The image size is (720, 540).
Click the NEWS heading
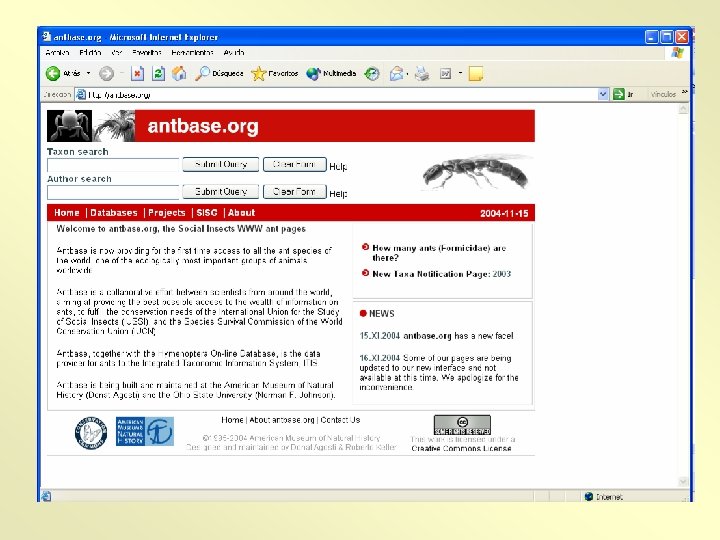point(382,314)
